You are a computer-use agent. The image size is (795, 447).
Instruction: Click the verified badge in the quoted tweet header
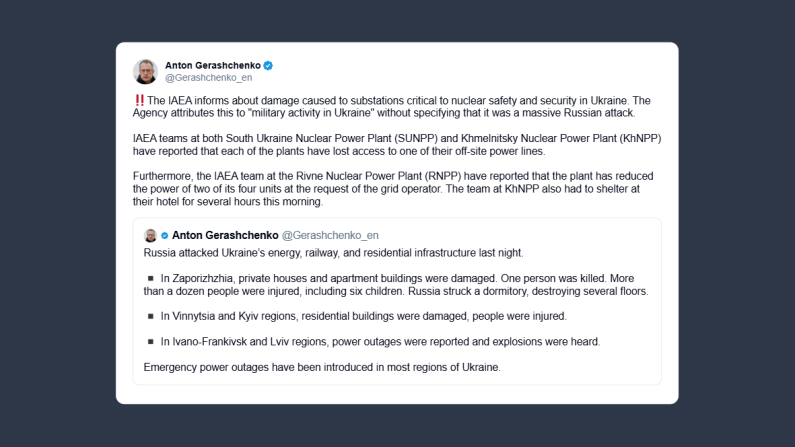[x=165, y=235]
